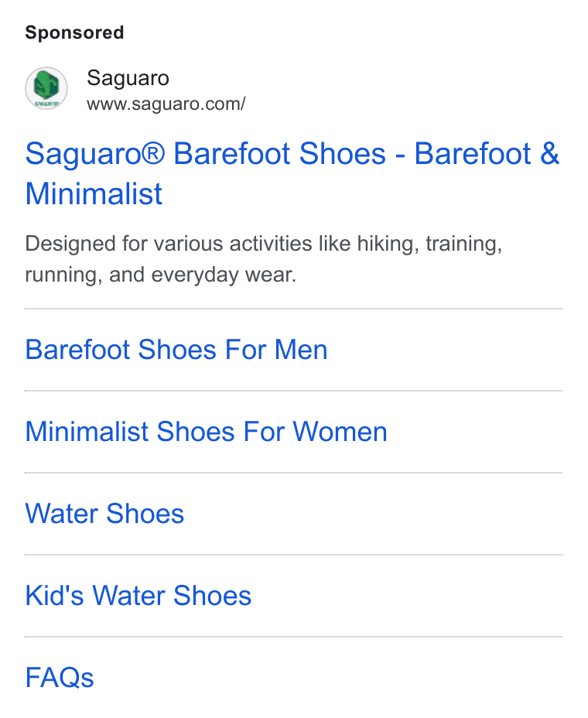
Task: Click the word 'Kid's' in the sitelinks
Action: point(54,596)
